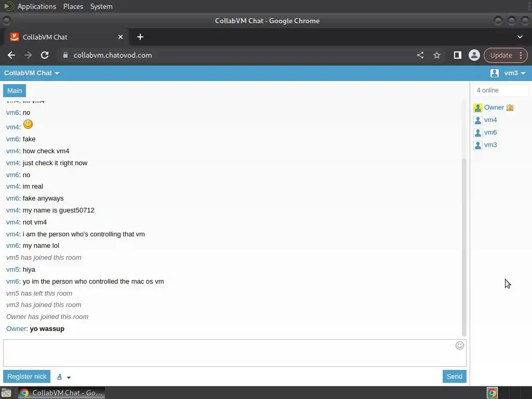This screenshot has width=532, height=399.
Task: Click the "4 online" counter text
Action: [487, 90]
